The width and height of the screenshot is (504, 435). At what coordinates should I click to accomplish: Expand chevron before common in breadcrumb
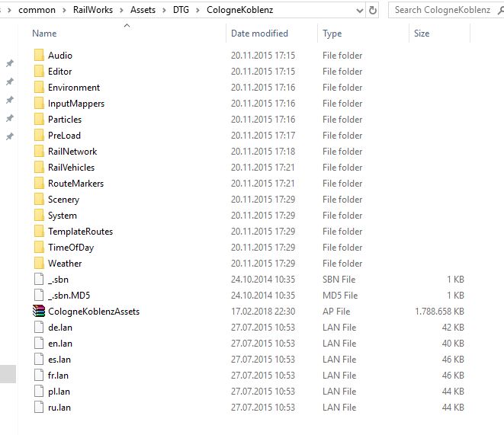10,10
